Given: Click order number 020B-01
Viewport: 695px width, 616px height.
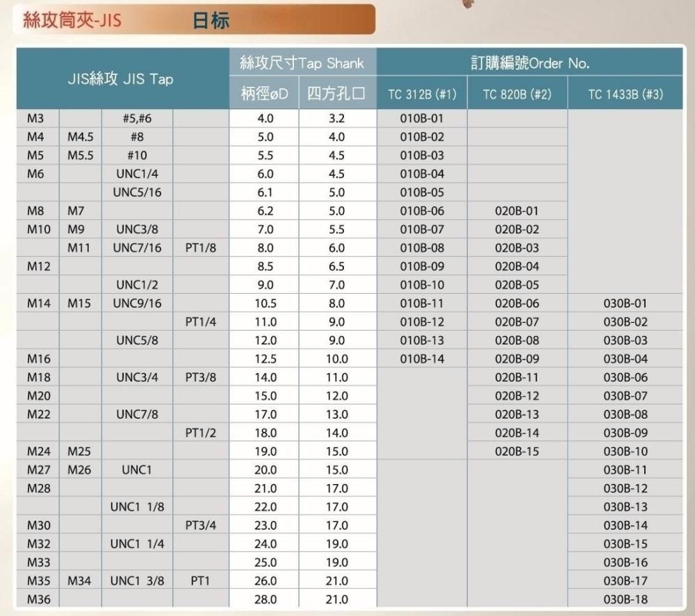Looking at the screenshot, I should pyautogui.click(x=517, y=210).
